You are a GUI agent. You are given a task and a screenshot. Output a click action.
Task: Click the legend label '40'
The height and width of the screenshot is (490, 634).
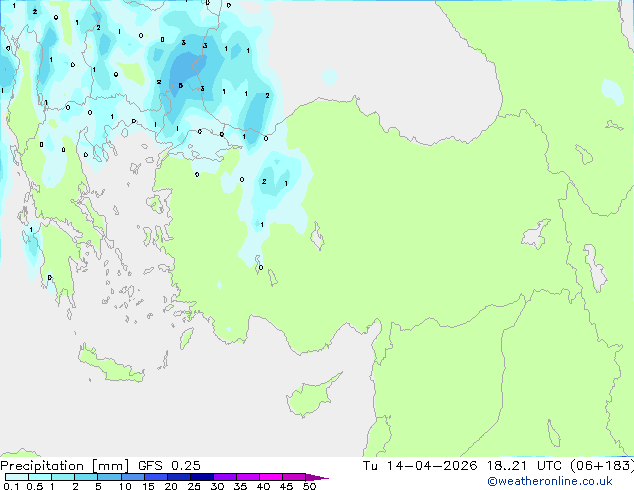pos(263,486)
